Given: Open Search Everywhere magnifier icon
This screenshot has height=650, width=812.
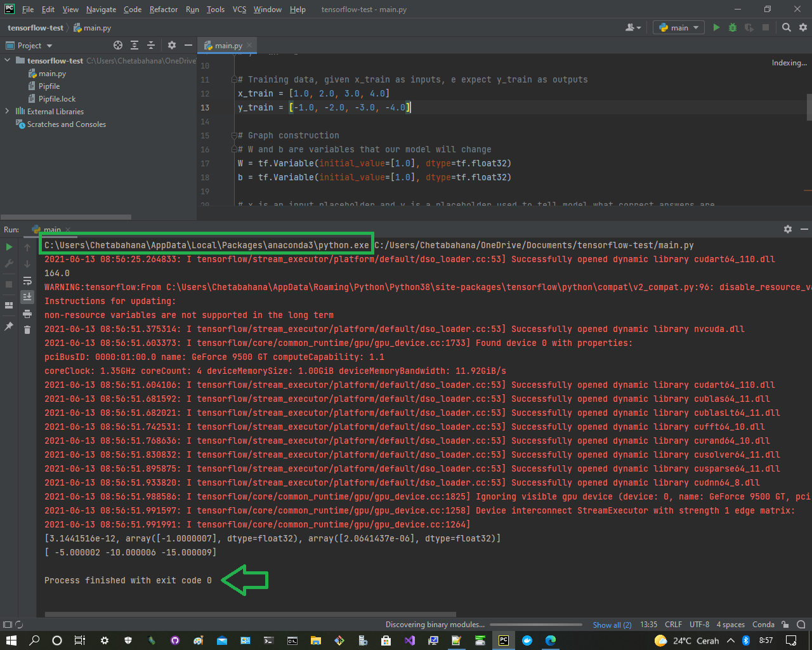Looking at the screenshot, I should click(x=787, y=27).
